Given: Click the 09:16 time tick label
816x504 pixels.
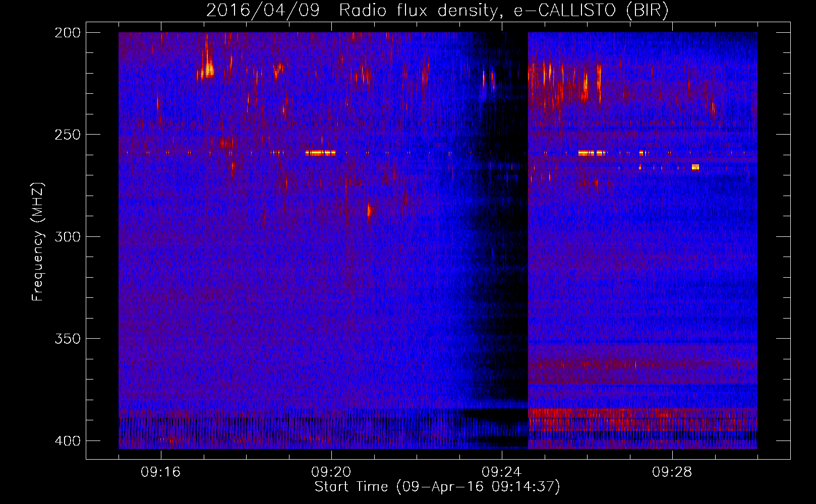Looking at the screenshot, I should (161, 472).
